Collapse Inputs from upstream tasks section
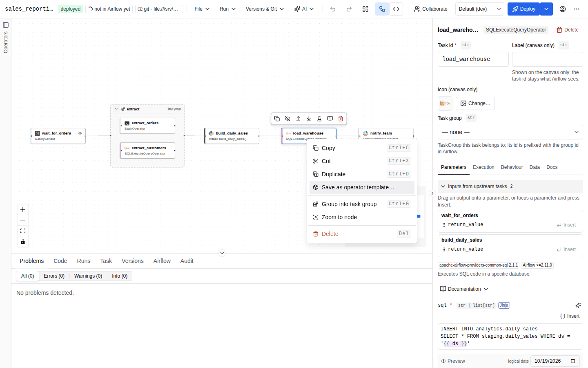Viewport: 588px width, 368px height. click(x=510, y=186)
